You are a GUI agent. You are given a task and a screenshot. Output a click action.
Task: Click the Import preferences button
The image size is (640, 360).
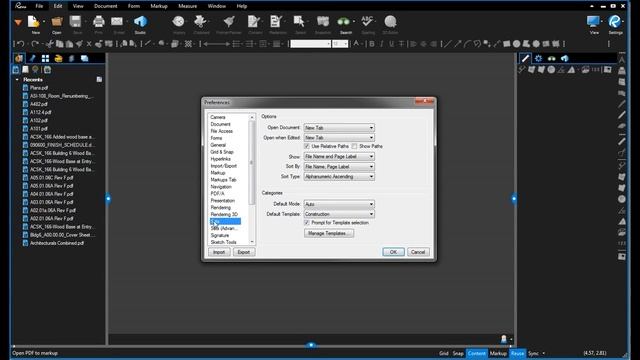(x=219, y=252)
